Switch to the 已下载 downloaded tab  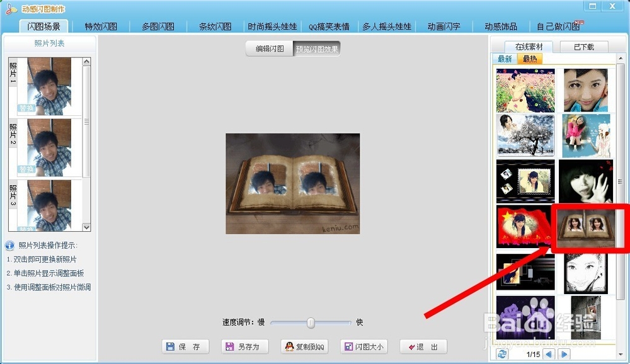pyautogui.click(x=583, y=46)
